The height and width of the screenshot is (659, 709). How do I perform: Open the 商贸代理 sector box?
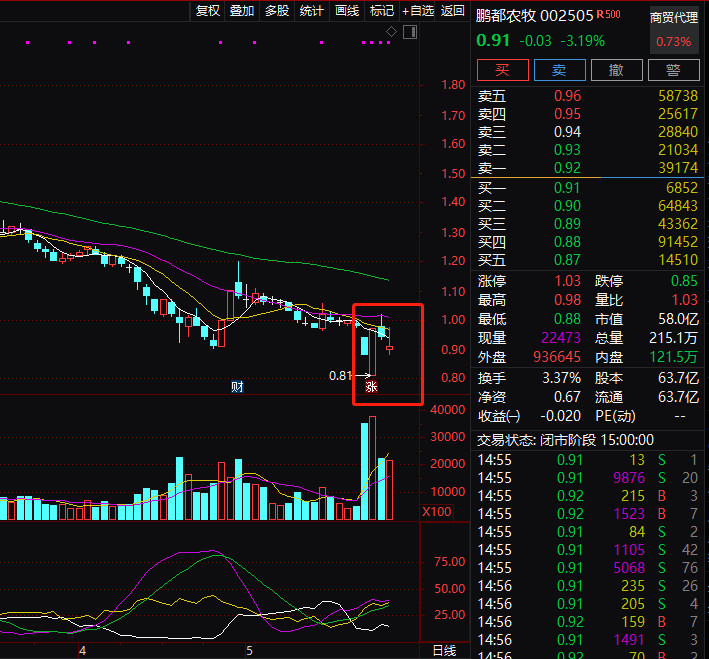pyautogui.click(x=673, y=30)
